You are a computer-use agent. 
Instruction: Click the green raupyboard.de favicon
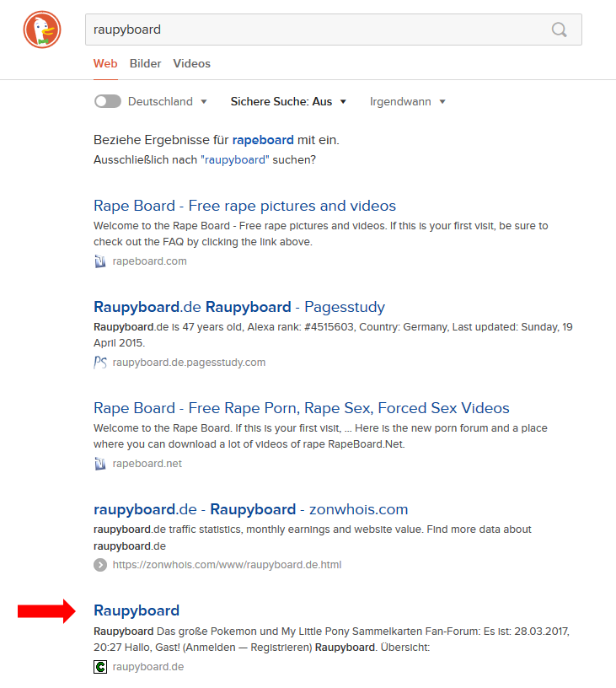pyautogui.click(x=100, y=667)
